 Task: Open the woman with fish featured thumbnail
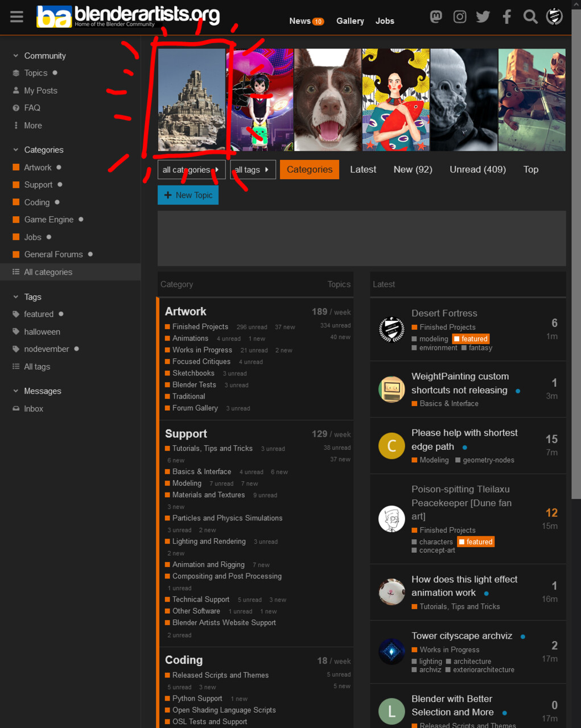pos(396,100)
